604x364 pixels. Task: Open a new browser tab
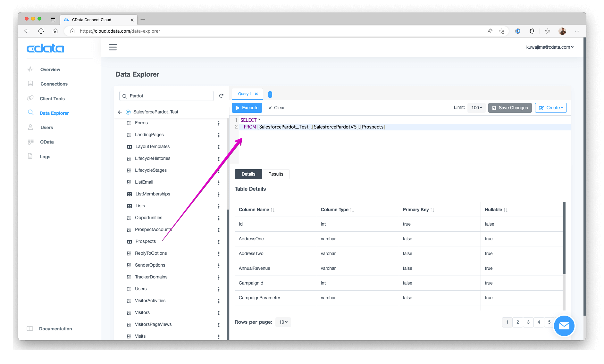click(143, 20)
